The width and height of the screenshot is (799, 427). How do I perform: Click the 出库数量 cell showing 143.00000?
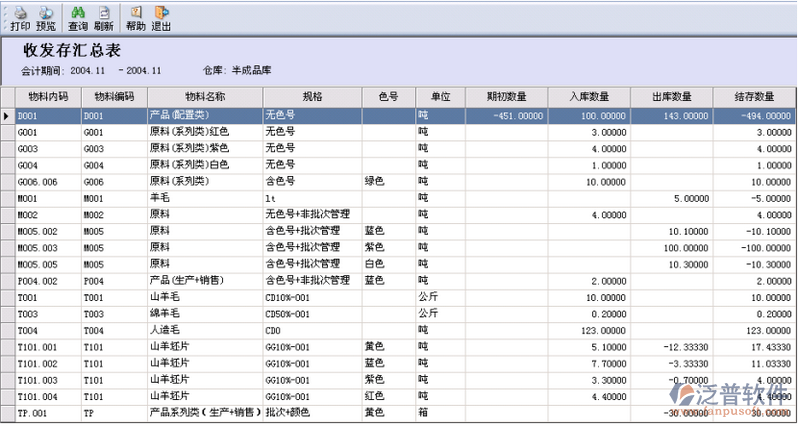click(672, 116)
